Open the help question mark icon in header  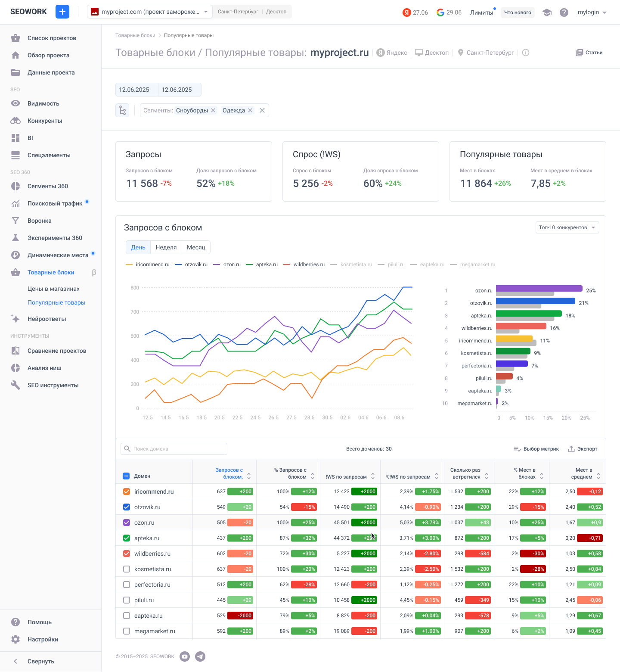point(564,12)
